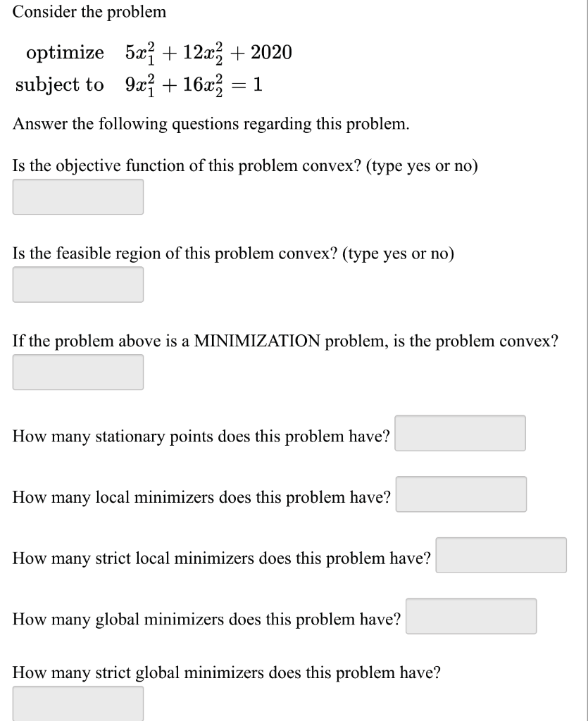The height and width of the screenshot is (721, 588).
Task: Click the strict local minimizers answer box
Action: [x=501, y=556]
